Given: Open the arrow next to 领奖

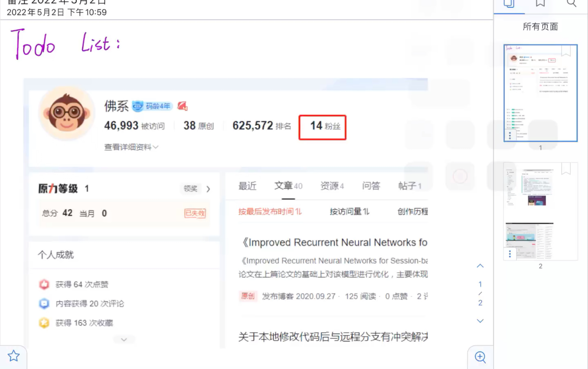Looking at the screenshot, I should tap(208, 189).
